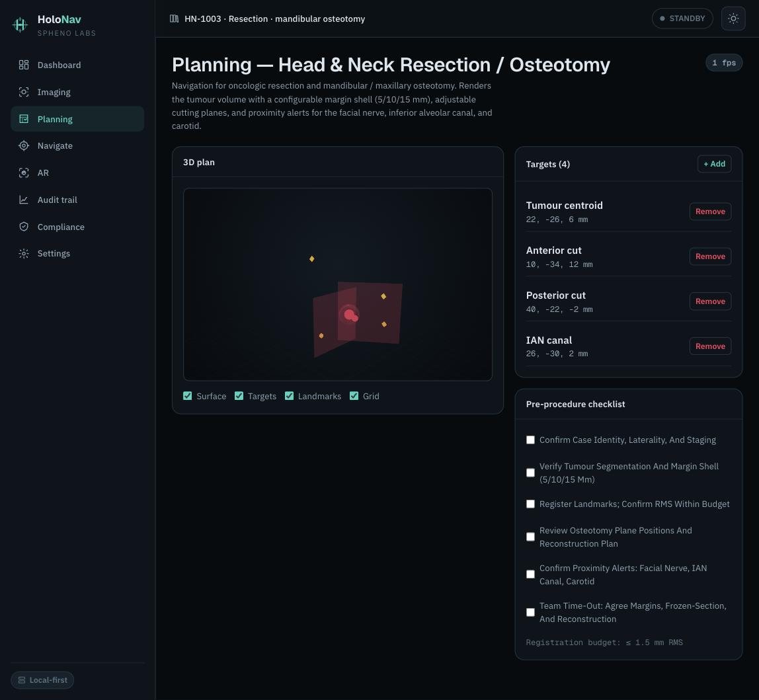759x700 pixels.
Task: Select the Planning menu item
Action: click(x=77, y=119)
